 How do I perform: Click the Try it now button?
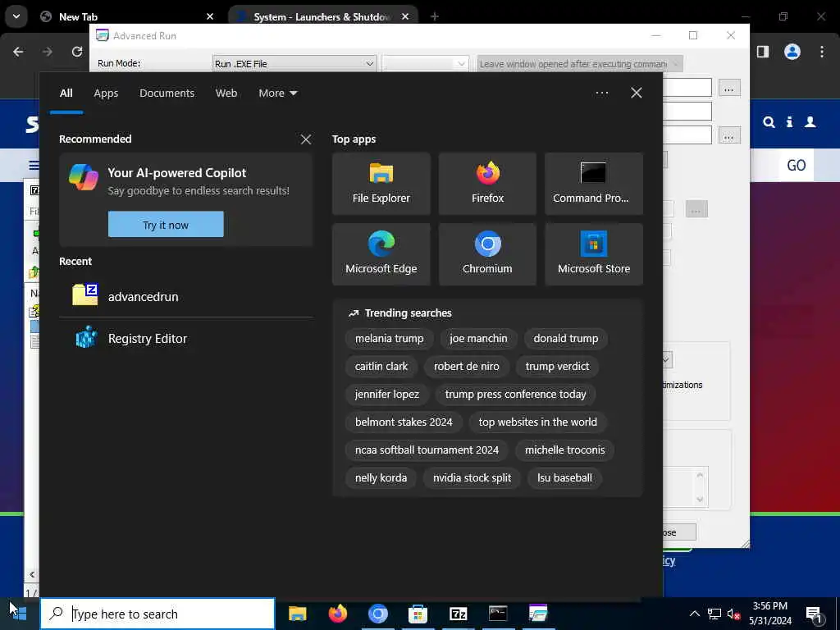click(x=166, y=225)
